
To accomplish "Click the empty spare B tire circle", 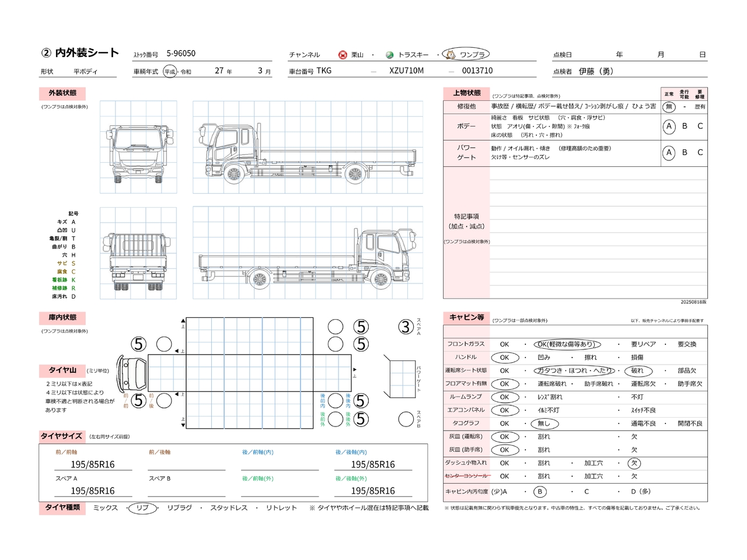I will (x=406, y=419).
